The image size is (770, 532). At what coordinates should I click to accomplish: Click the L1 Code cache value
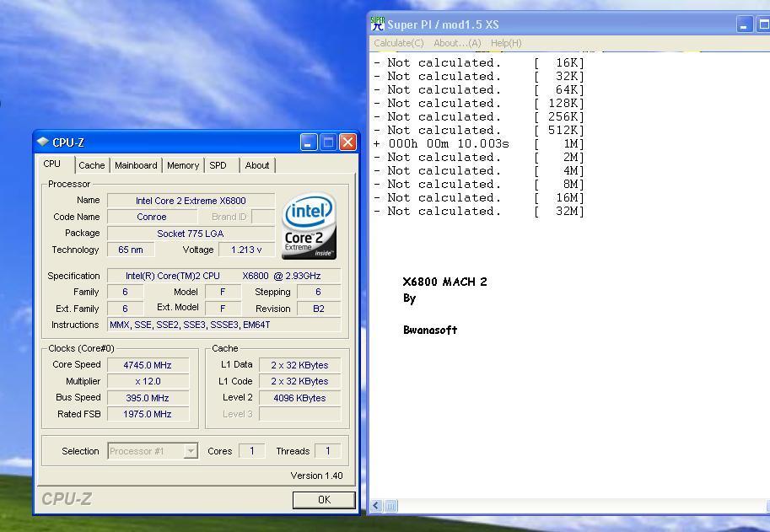click(299, 381)
